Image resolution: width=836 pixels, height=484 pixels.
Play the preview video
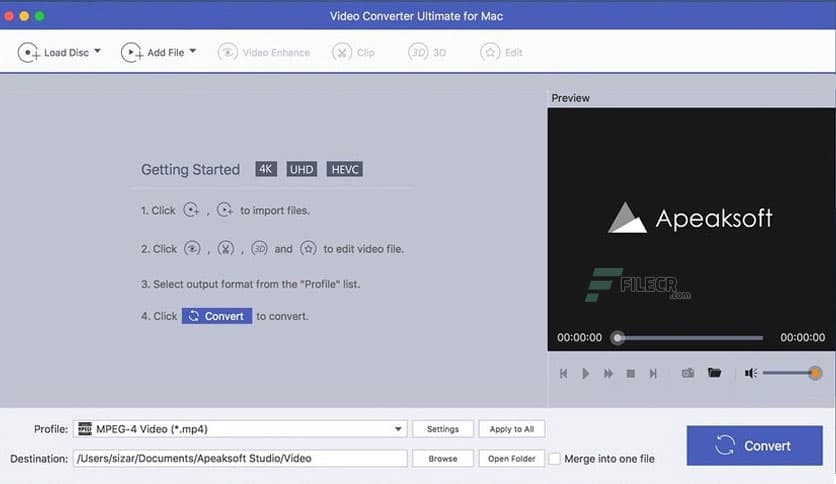585,374
